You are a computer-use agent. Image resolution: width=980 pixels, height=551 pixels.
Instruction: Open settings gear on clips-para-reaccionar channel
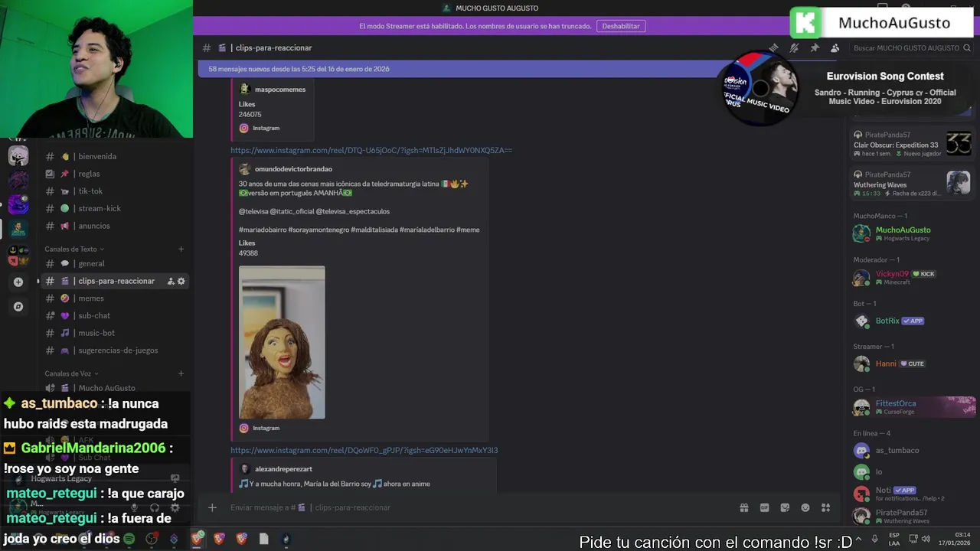pyautogui.click(x=181, y=281)
